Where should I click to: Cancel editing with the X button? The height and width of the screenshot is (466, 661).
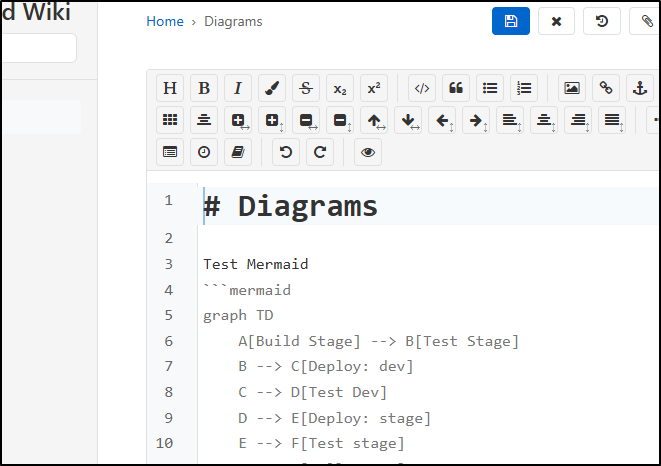click(x=556, y=21)
